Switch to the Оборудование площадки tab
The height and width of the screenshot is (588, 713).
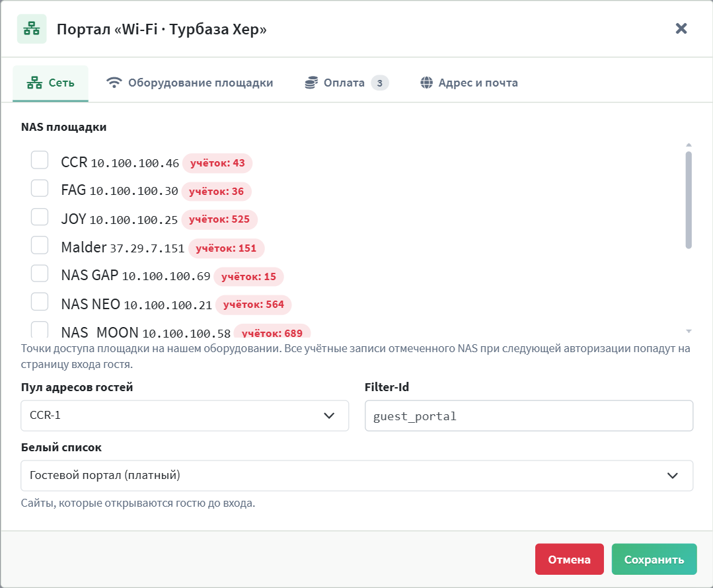coord(190,83)
